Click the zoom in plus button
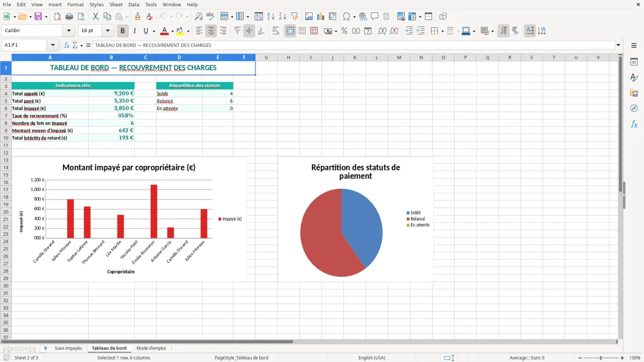 623,358
